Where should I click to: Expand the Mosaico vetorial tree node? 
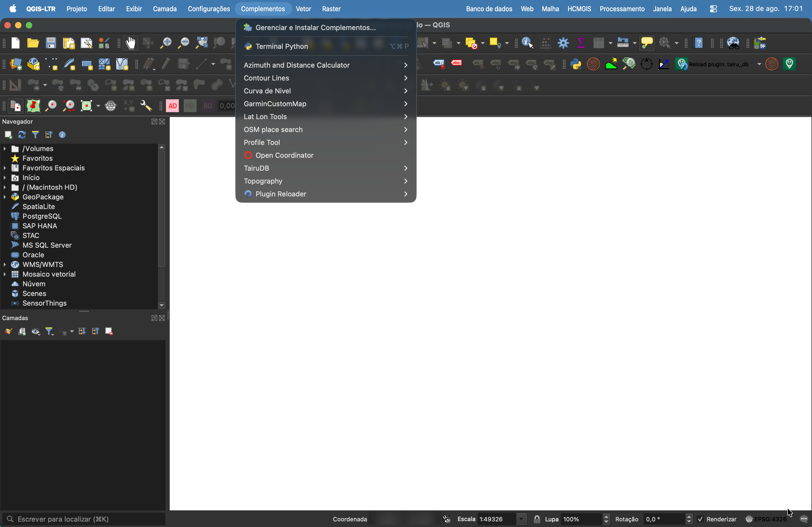click(x=5, y=275)
